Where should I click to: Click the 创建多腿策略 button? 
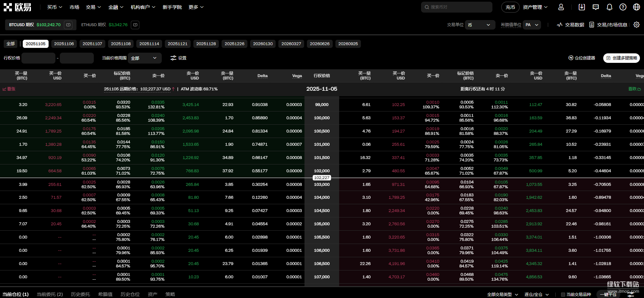(x=621, y=58)
